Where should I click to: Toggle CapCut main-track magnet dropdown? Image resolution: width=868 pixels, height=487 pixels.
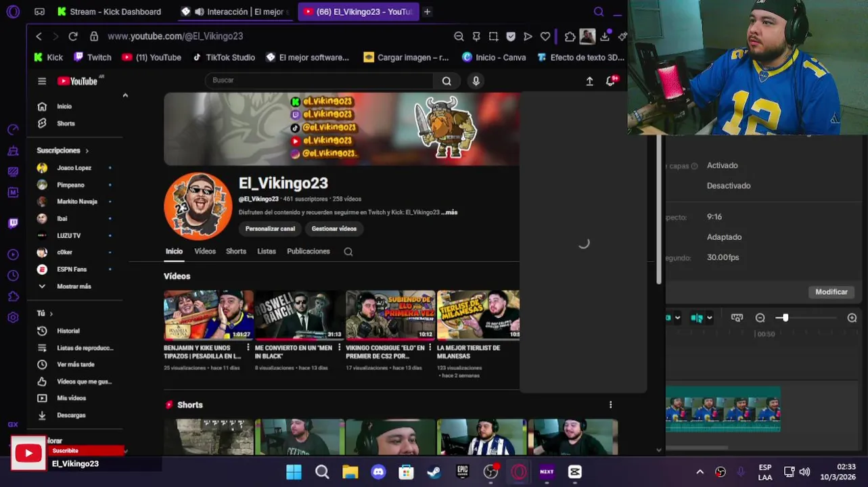pyautogui.click(x=677, y=318)
